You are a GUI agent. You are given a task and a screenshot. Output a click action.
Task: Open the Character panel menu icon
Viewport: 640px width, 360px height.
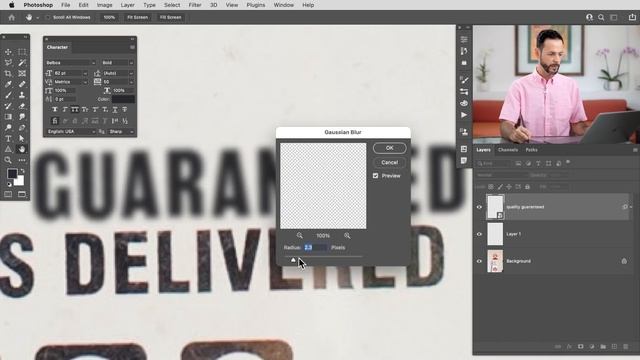(132, 47)
